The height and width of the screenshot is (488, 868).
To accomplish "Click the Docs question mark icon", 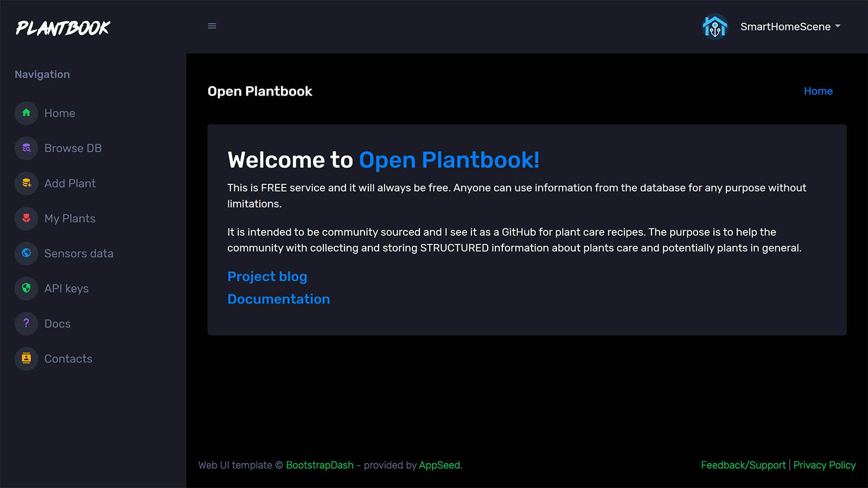I will click(26, 323).
